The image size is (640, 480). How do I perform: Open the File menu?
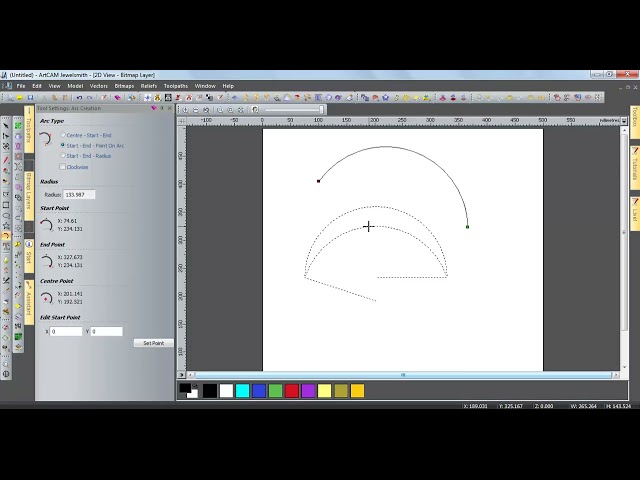[x=21, y=86]
